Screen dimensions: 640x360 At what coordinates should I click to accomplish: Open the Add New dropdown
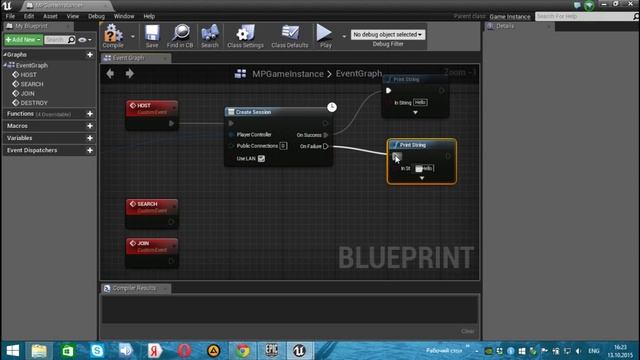coord(23,40)
